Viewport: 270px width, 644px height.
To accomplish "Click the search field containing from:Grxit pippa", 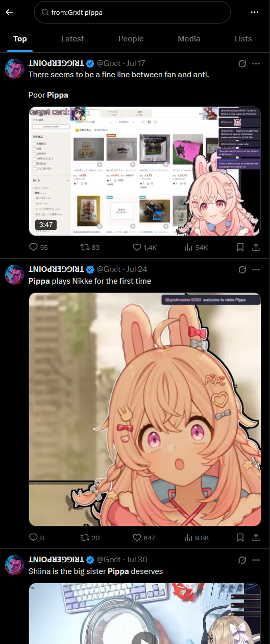I will (x=132, y=12).
